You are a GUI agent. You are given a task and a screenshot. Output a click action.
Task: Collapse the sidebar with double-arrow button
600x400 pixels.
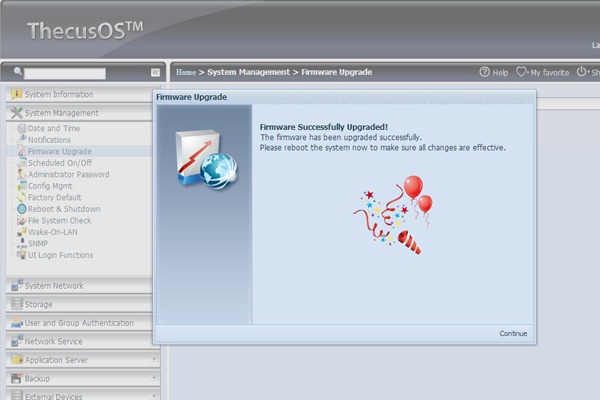(155, 72)
